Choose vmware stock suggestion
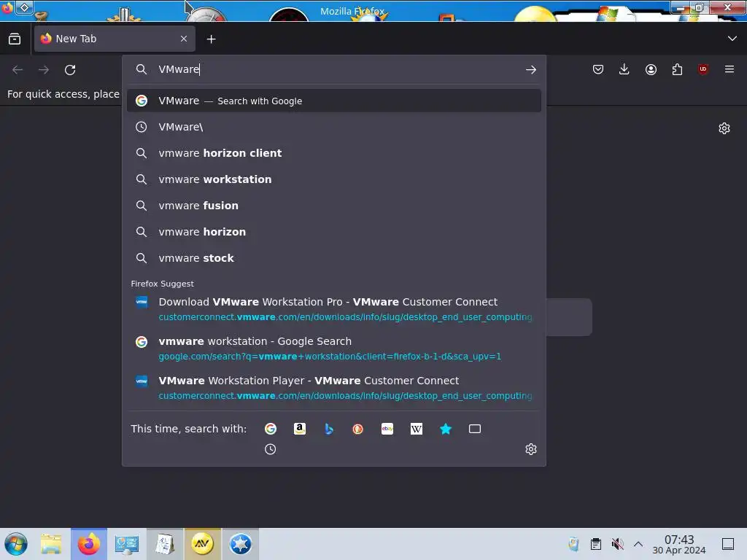 click(334, 257)
